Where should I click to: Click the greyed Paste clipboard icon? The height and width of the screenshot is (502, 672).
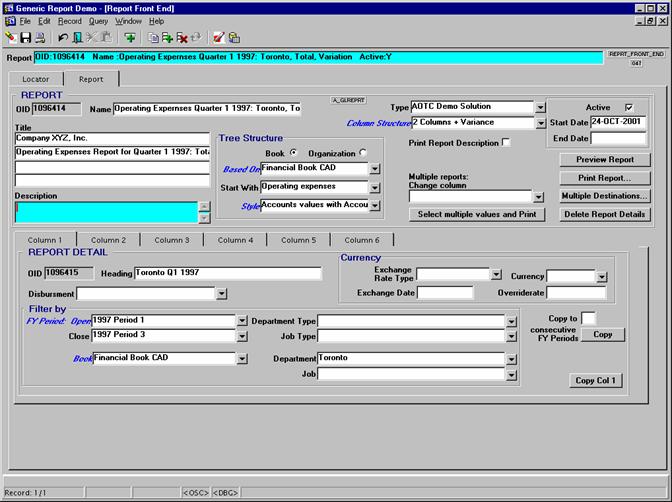click(106, 38)
